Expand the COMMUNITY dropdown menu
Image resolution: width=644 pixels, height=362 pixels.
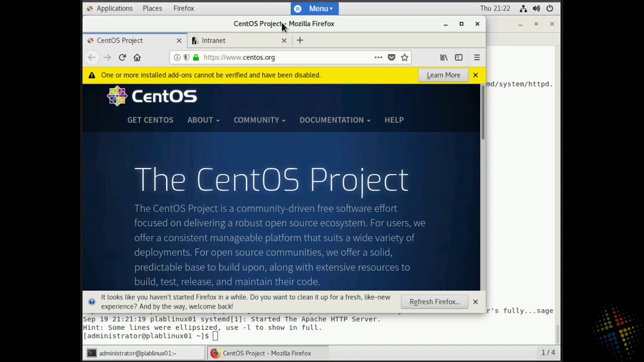(260, 120)
